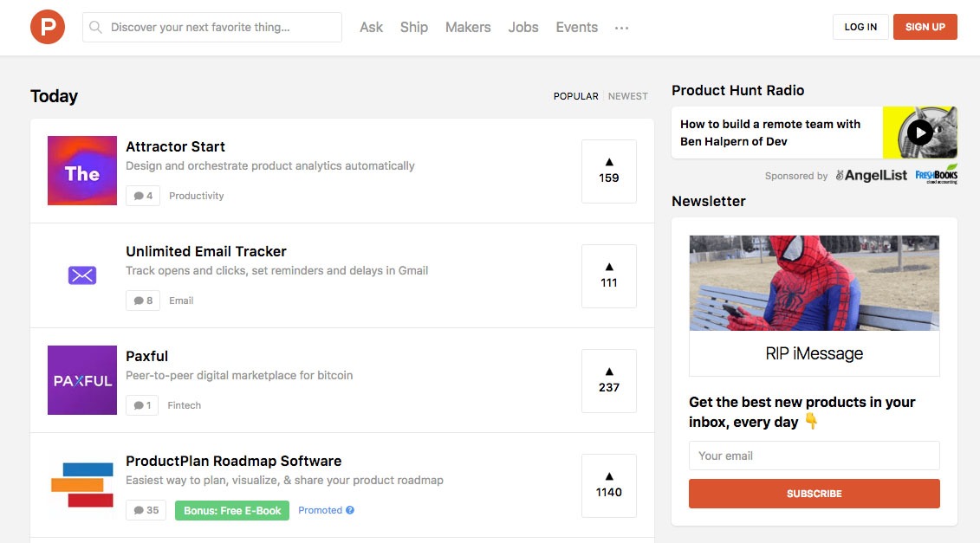Screen dimensions: 980x543
Task: Click the LOG IN button
Action: [x=860, y=27]
